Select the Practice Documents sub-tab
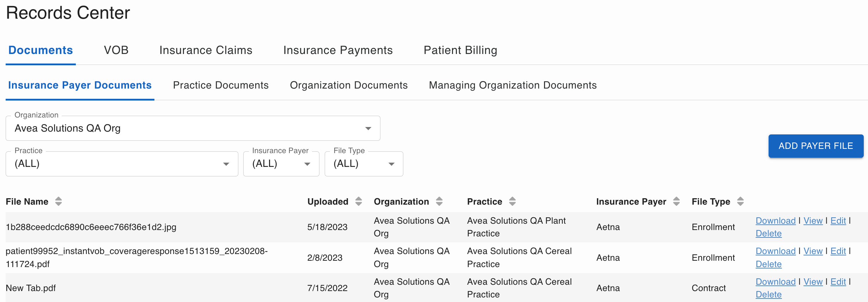868x302 pixels. click(221, 85)
